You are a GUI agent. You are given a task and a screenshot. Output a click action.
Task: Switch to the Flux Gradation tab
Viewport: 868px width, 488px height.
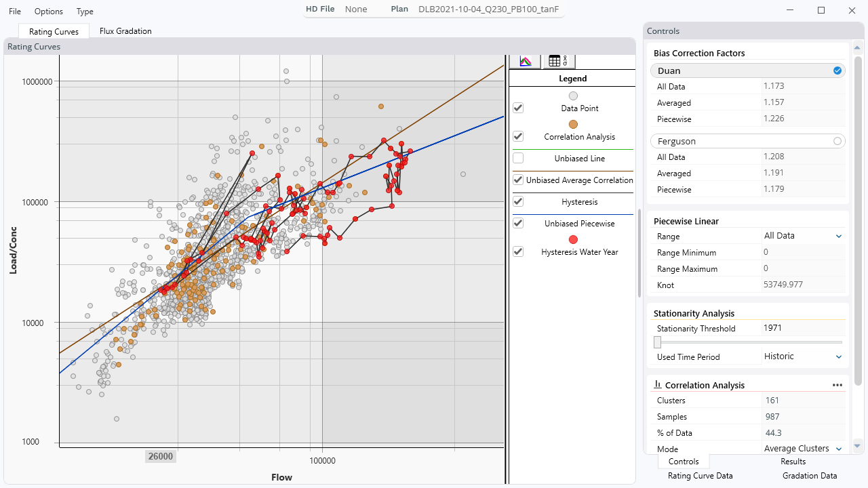tap(125, 31)
